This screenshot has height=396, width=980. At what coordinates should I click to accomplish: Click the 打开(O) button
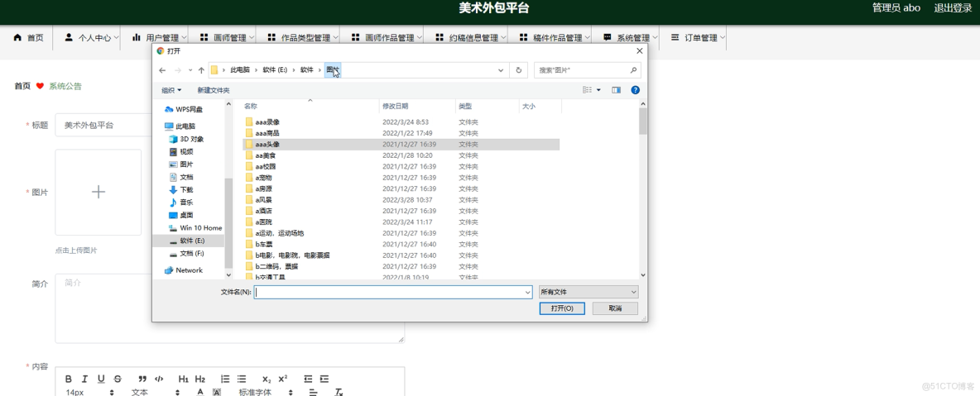click(562, 308)
